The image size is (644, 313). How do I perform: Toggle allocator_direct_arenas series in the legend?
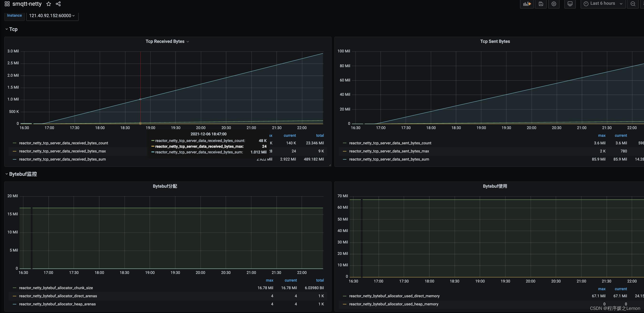(x=58, y=296)
